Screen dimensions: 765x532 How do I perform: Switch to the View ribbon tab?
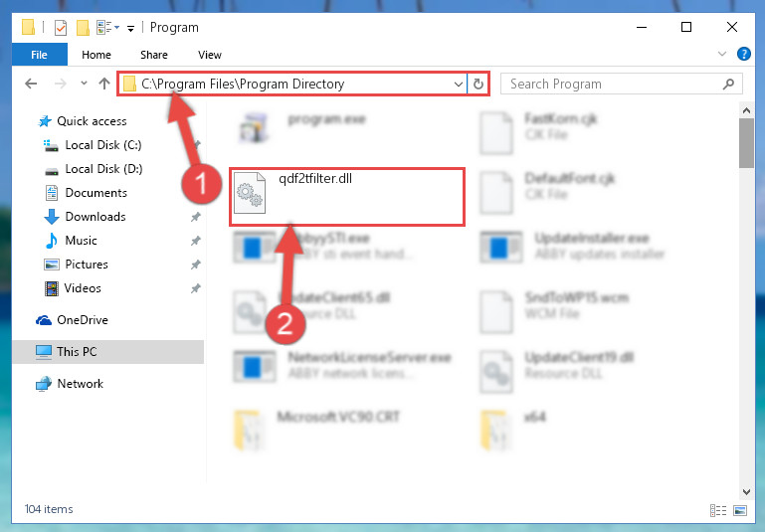pyautogui.click(x=210, y=55)
